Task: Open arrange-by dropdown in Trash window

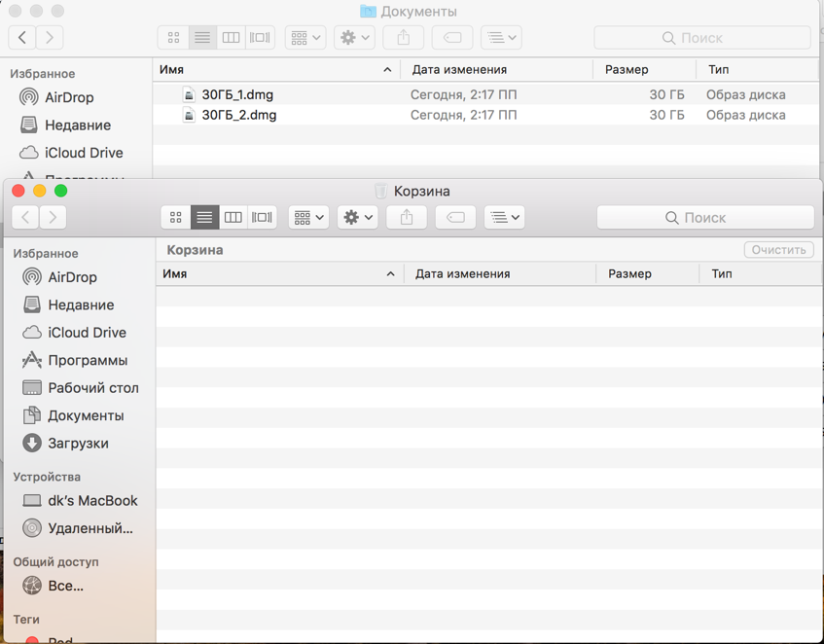Action: pos(309,218)
